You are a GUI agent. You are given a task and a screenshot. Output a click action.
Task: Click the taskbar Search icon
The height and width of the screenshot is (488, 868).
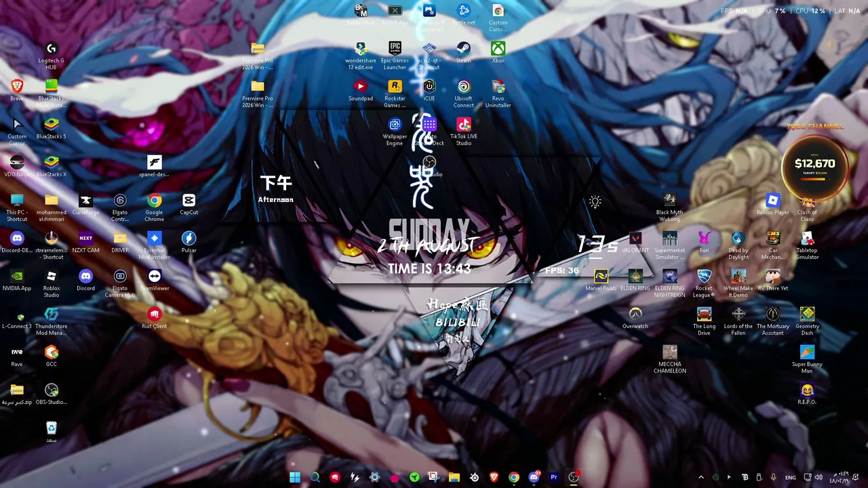tap(315, 477)
